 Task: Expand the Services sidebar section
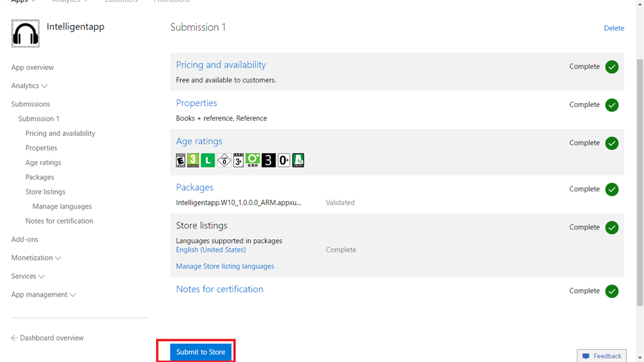click(x=28, y=276)
